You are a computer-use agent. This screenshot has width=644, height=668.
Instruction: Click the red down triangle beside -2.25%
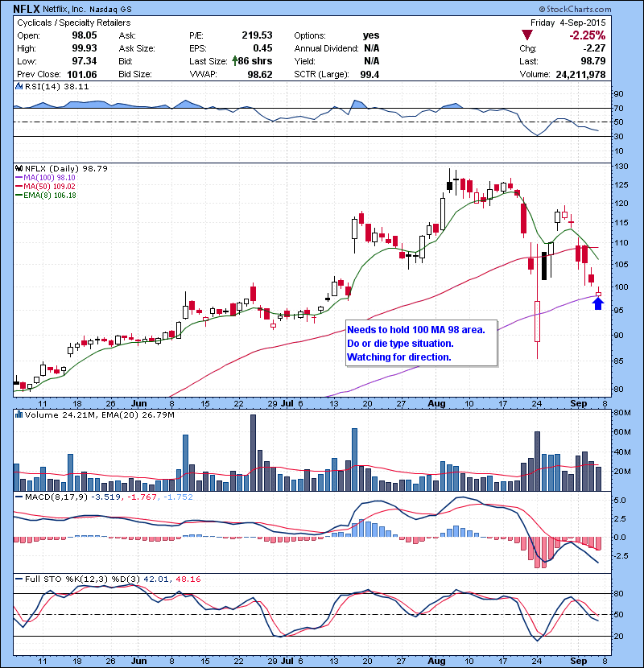(x=527, y=35)
